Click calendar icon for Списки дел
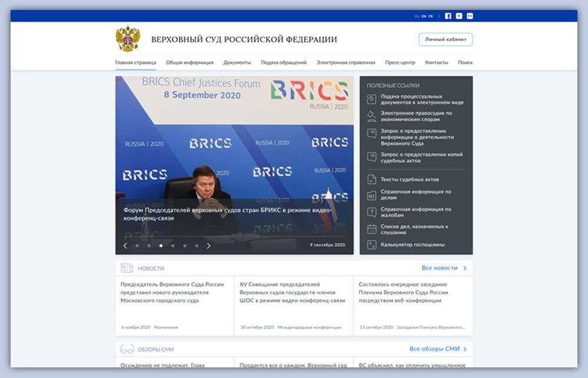Viewport: 588px width, 378px height. (x=371, y=229)
